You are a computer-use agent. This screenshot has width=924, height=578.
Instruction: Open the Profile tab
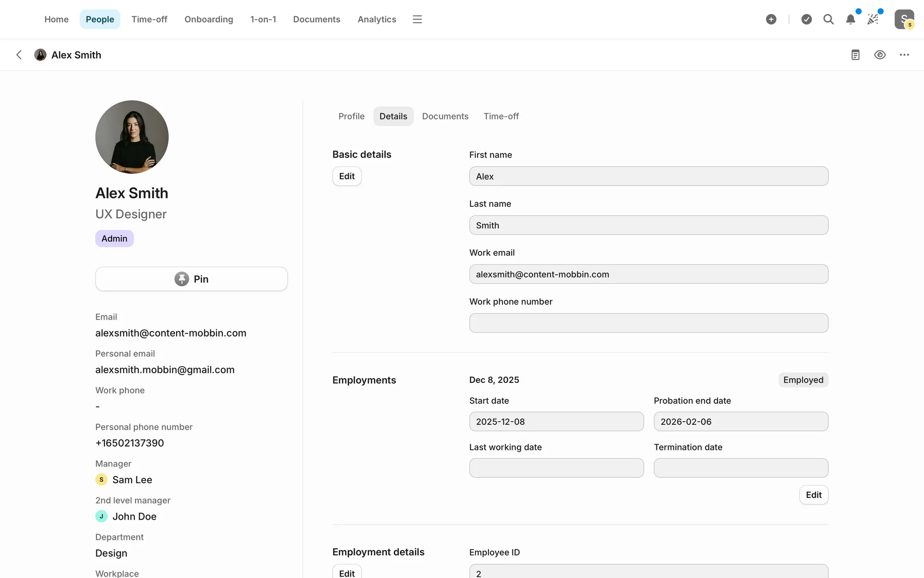click(351, 116)
